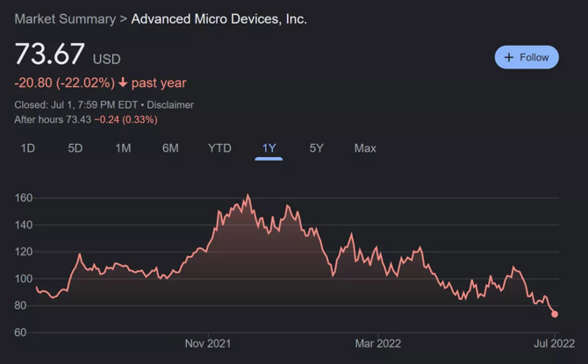
Task: Choose the 6M time range
Action: (170, 148)
